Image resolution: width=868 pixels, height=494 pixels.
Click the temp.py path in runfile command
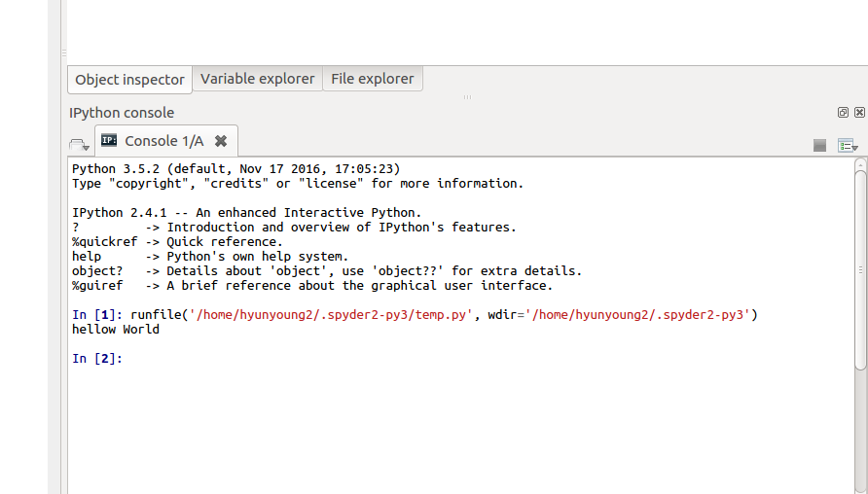[x=331, y=315]
